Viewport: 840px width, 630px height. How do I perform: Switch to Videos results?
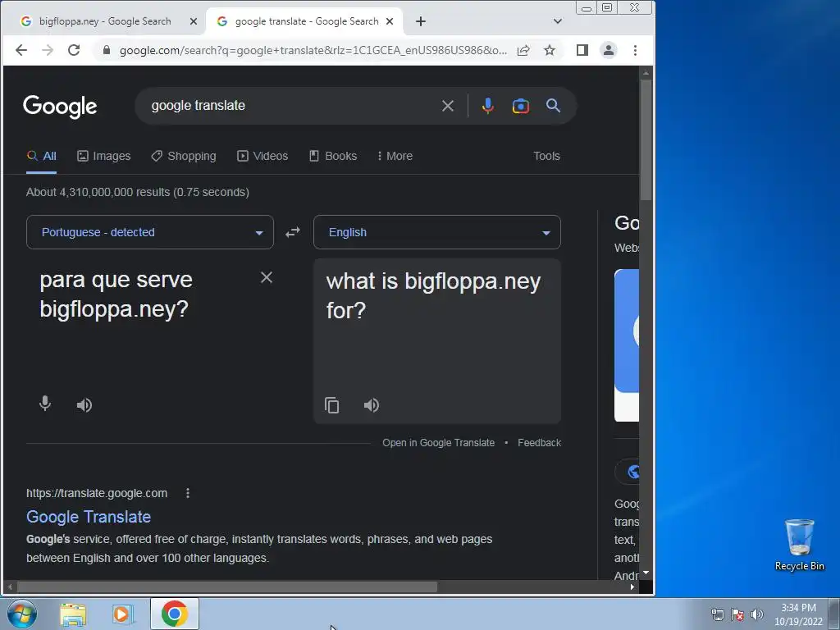(x=262, y=156)
